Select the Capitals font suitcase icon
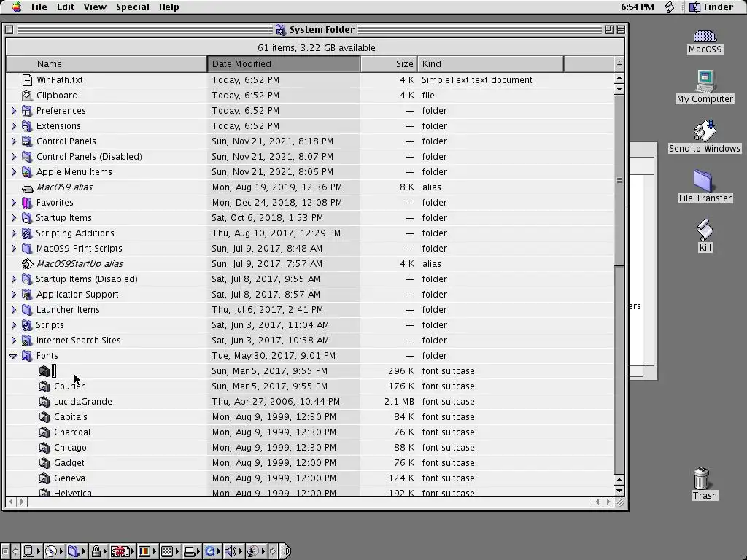 [x=44, y=416]
